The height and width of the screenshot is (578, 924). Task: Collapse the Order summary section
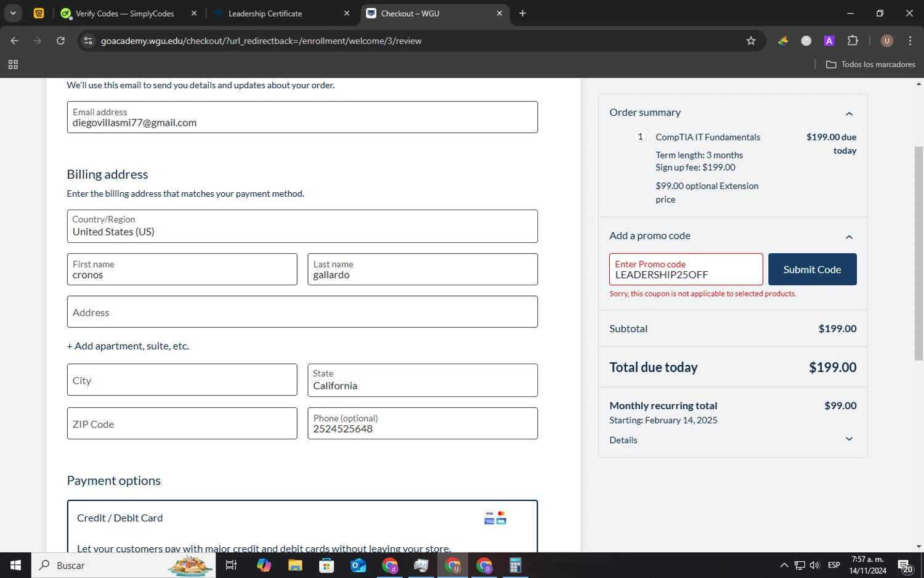coord(849,113)
